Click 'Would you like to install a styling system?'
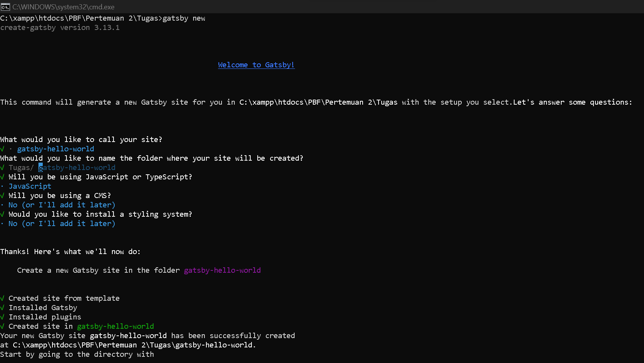Viewport: 644px width, 363px height. point(100,214)
